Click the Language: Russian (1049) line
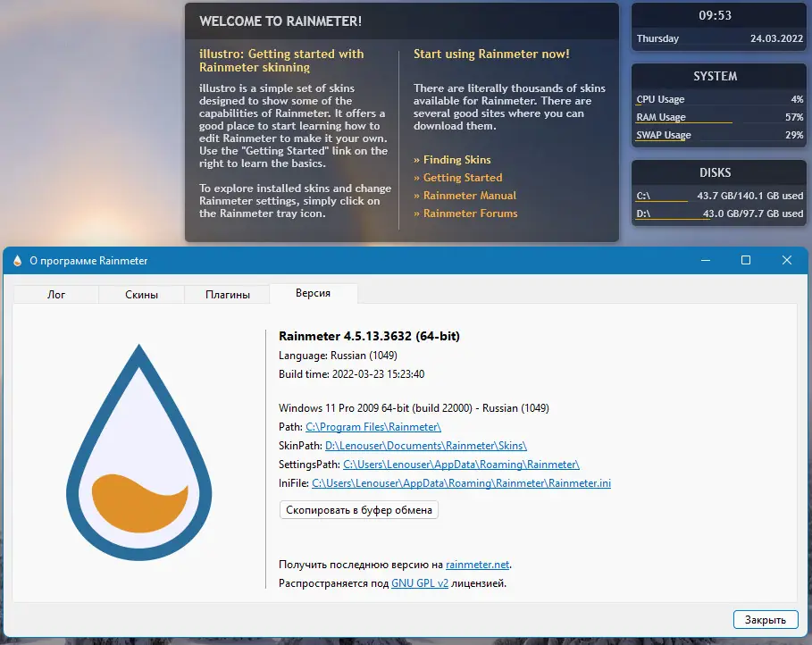The image size is (812, 645). pos(338,356)
